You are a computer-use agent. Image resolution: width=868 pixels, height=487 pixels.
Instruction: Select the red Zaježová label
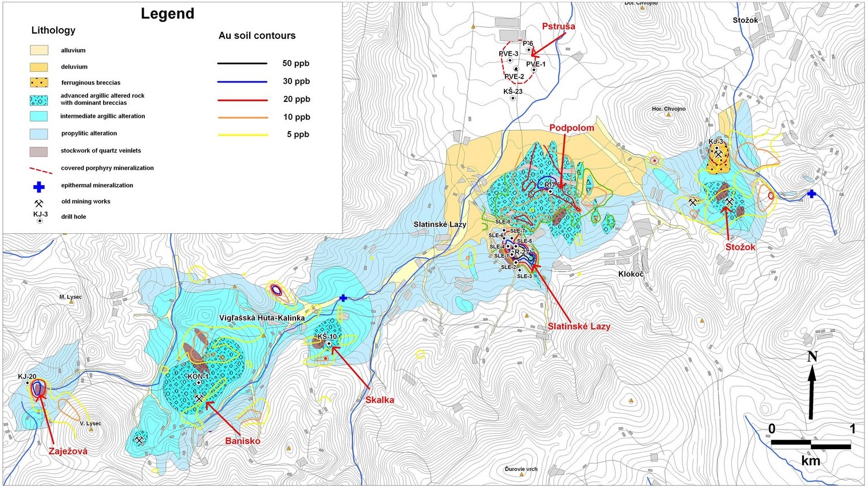68,451
